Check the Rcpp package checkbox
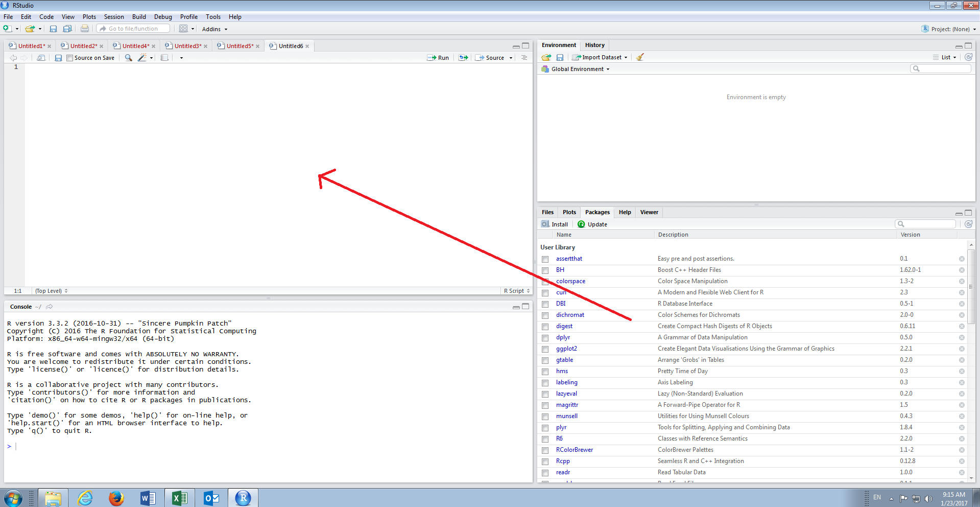The width and height of the screenshot is (980, 507). click(x=545, y=462)
